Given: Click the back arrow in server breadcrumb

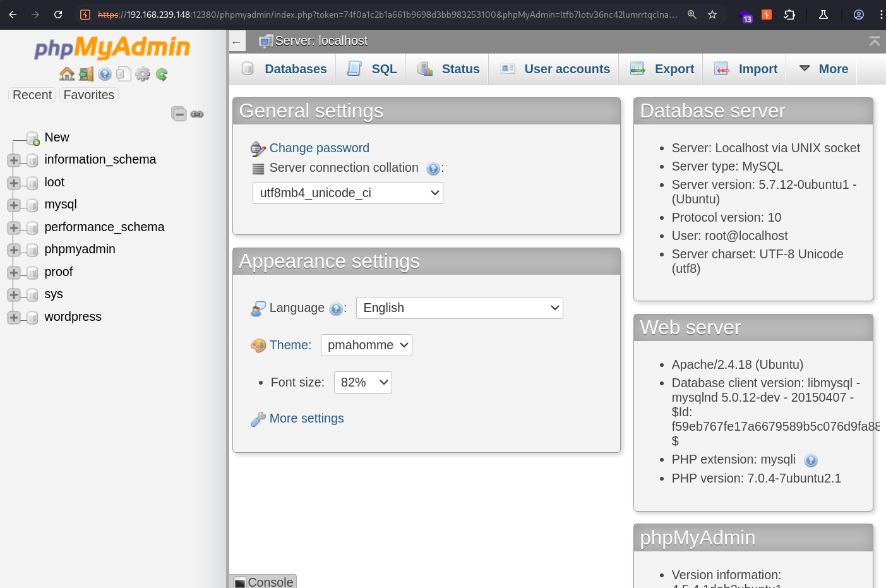Looking at the screenshot, I should pyautogui.click(x=236, y=42).
